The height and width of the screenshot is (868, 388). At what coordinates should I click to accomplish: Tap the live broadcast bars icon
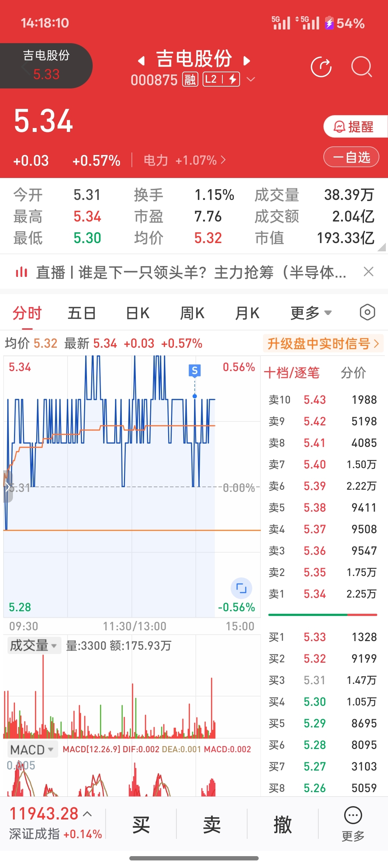click(x=22, y=272)
